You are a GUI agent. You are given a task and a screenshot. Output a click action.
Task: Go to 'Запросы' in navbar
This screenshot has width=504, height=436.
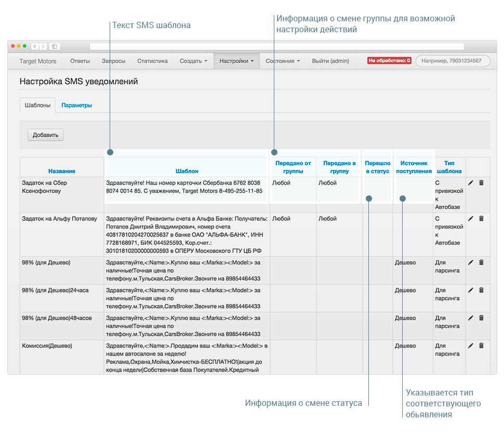pyautogui.click(x=113, y=61)
